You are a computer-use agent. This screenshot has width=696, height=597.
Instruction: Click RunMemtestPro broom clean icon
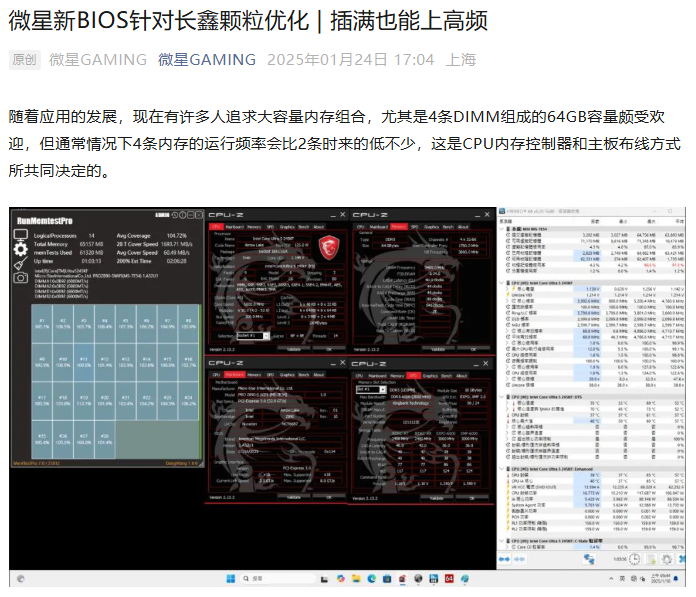tap(21, 264)
